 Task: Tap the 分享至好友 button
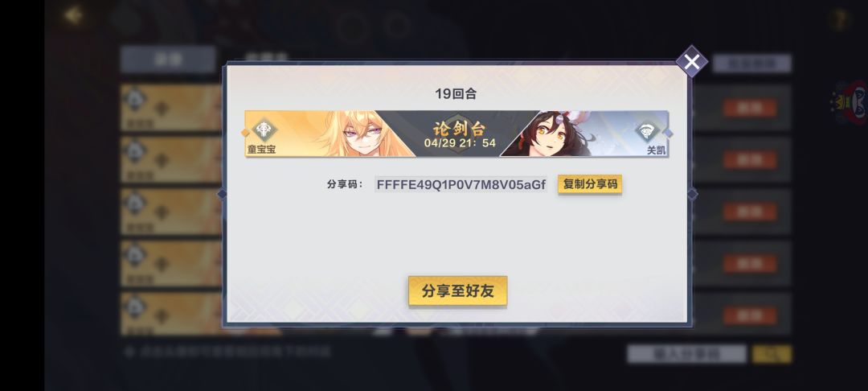click(x=458, y=290)
